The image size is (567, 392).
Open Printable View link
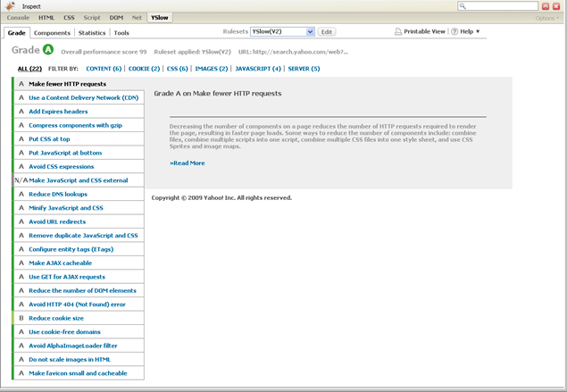click(424, 31)
